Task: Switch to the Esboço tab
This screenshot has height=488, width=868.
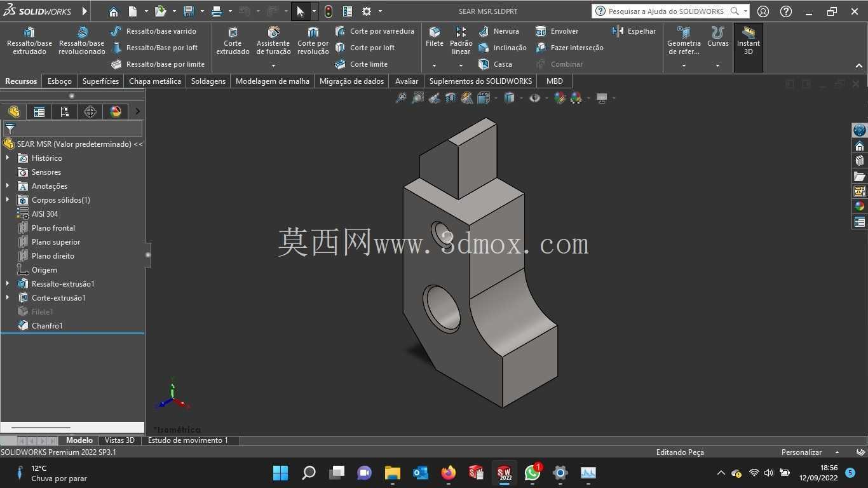Action: (60, 81)
